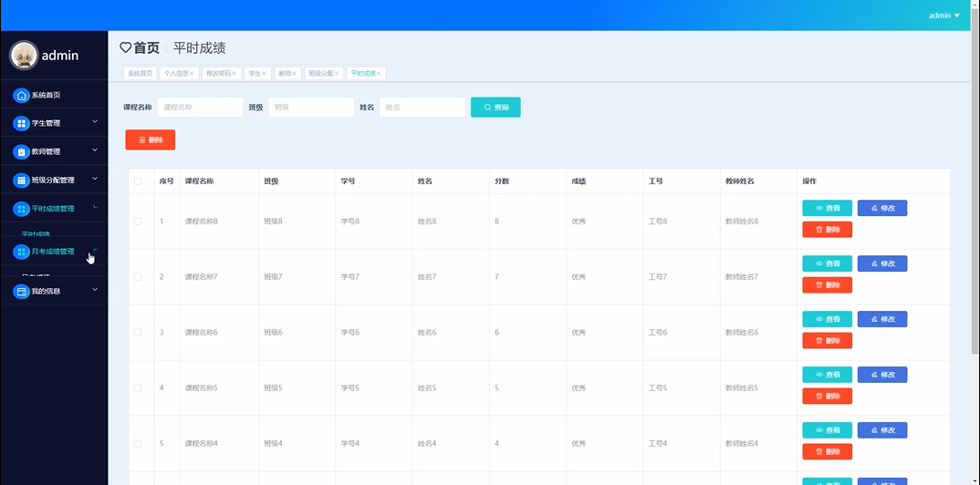View record 课程名称4 with 查看 button
Image resolution: width=980 pixels, height=485 pixels.
point(827,430)
